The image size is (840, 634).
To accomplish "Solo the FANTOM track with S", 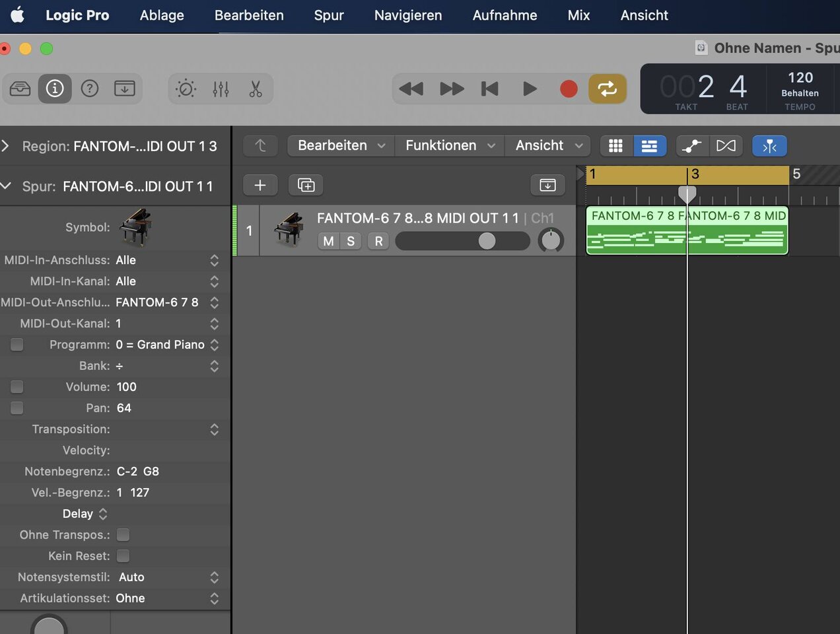I will pyautogui.click(x=351, y=241).
